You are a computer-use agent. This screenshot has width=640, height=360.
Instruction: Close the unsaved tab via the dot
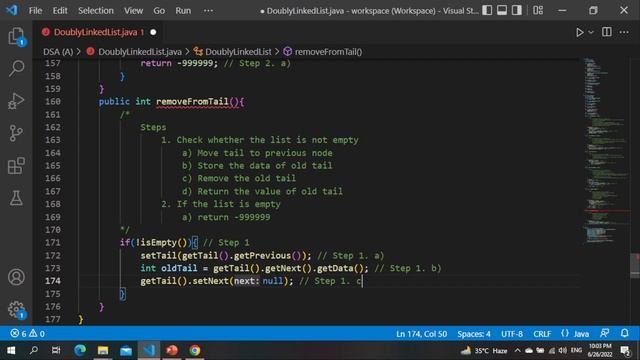click(153, 32)
